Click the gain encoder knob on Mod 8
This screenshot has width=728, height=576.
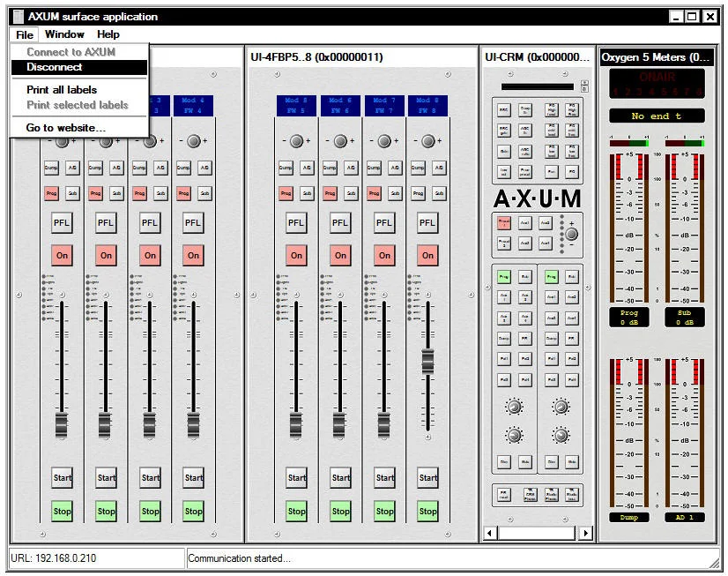428,141
